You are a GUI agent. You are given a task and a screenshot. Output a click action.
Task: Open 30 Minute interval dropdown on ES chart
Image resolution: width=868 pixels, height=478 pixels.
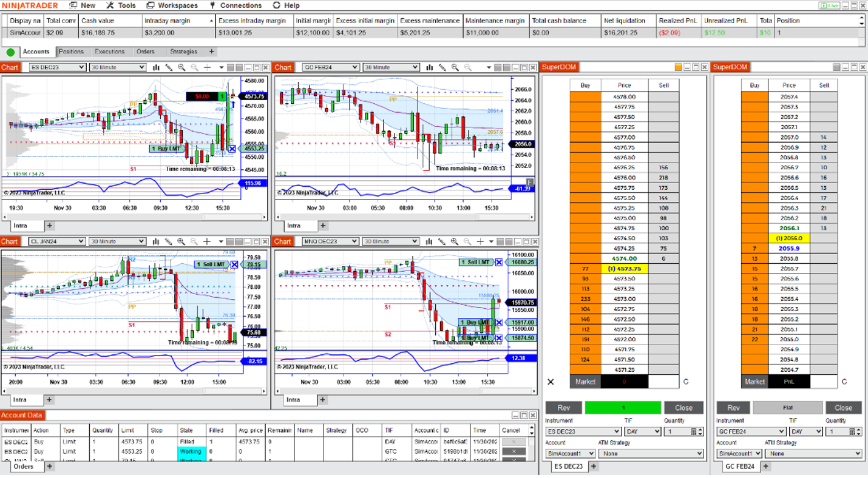point(118,67)
